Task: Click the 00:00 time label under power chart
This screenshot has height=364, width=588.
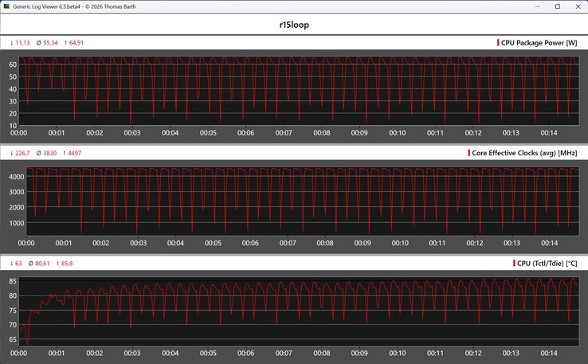Action: (x=19, y=133)
